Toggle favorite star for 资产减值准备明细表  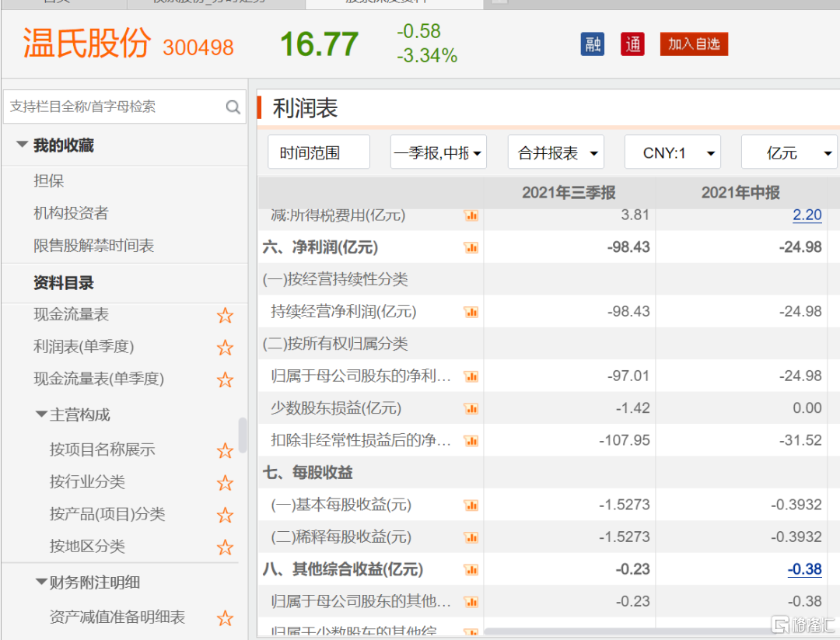tap(225, 618)
